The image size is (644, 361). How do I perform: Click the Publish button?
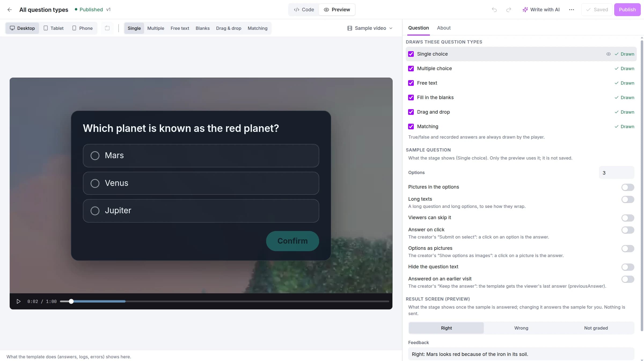tap(627, 10)
